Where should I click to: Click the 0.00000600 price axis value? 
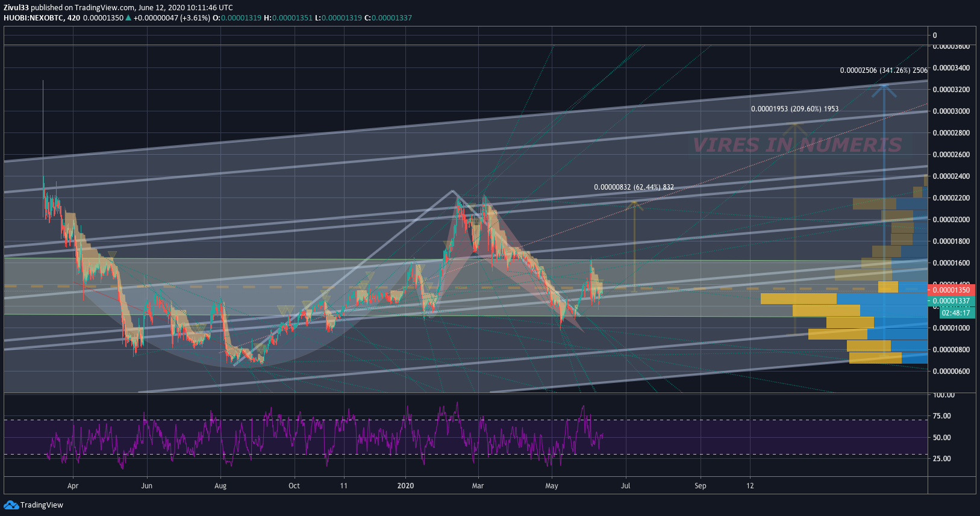(951, 371)
